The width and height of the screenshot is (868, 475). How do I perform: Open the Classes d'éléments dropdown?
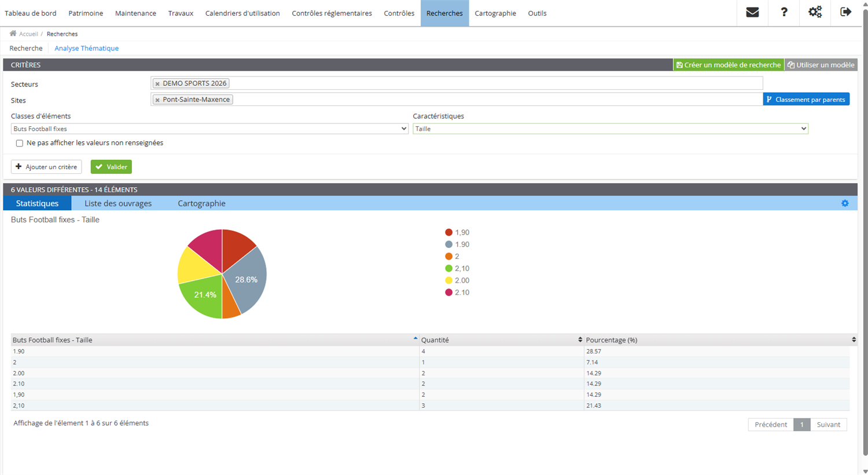209,129
